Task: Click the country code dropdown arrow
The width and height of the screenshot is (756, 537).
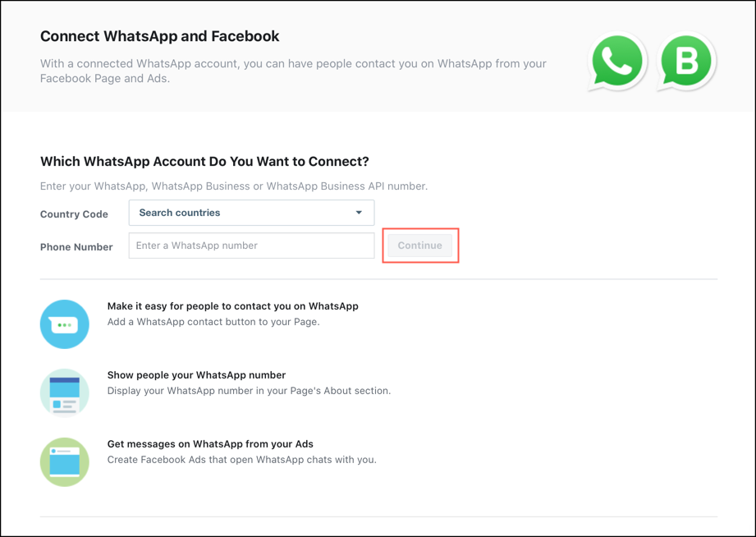Action: [x=359, y=213]
